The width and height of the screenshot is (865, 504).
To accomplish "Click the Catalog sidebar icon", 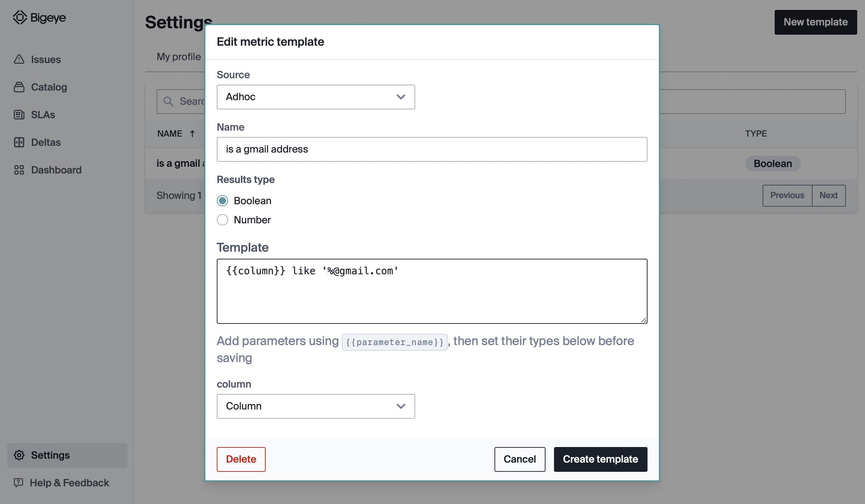I will (x=19, y=87).
